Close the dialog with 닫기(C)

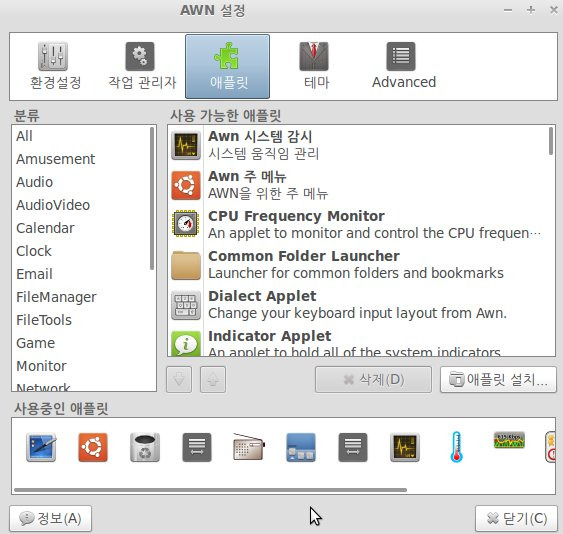click(516, 519)
